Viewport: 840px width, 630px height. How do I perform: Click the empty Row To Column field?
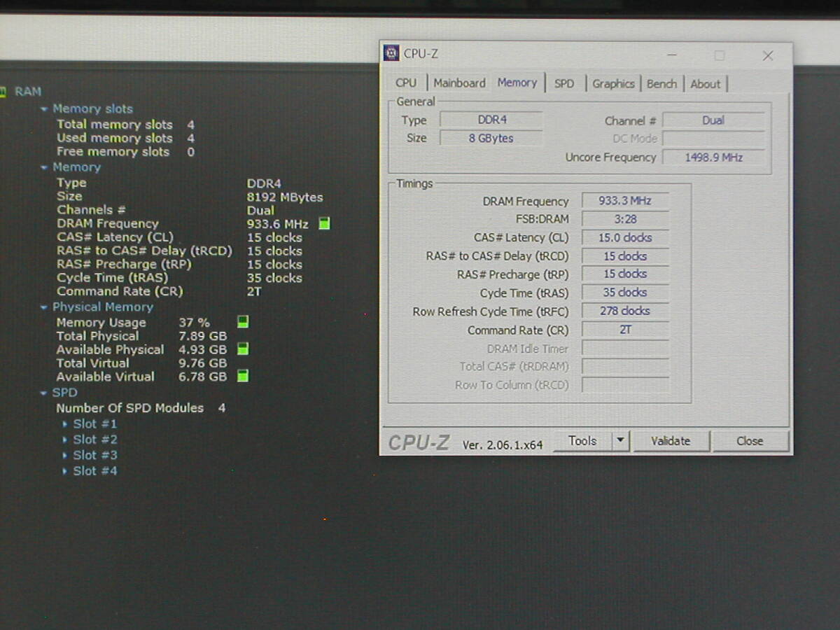coord(625,384)
